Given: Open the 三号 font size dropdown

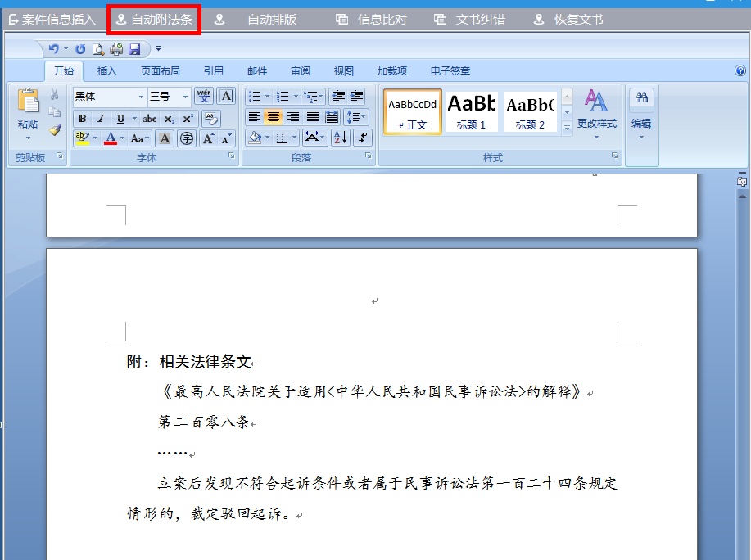Looking at the screenshot, I should [185, 97].
